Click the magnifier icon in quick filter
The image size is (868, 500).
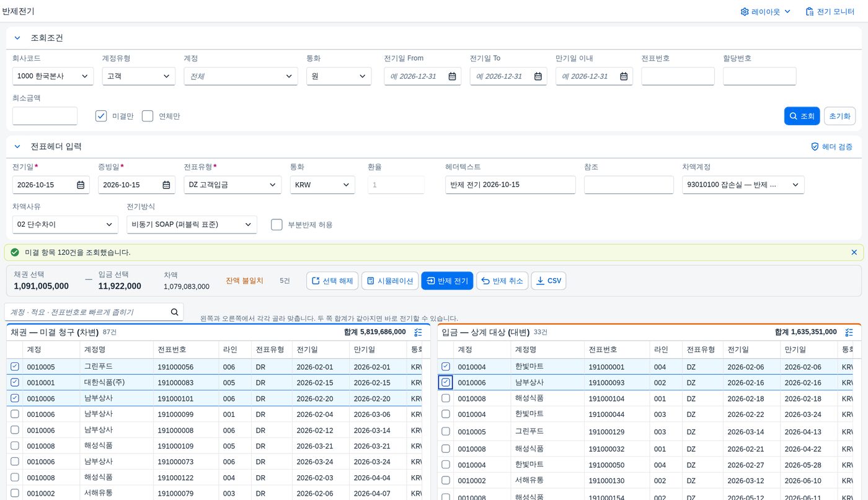[174, 312]
